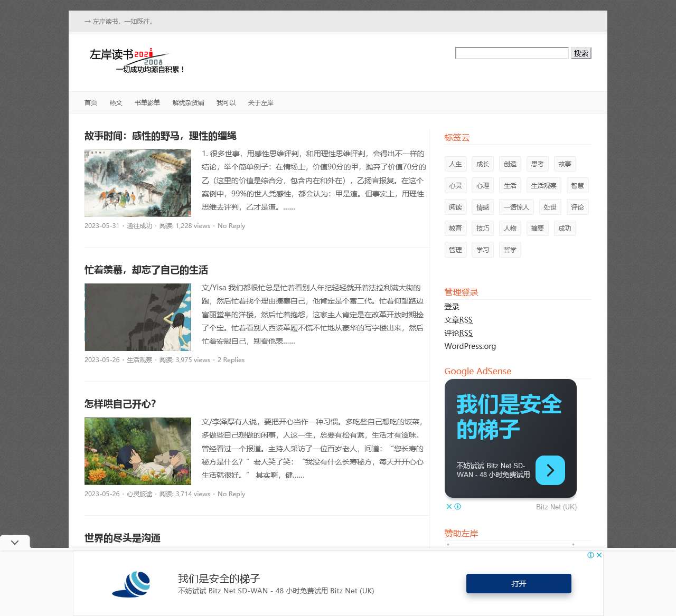
Task: Click the anime garden thumbnail of 怎样哄自己开心
Action: pyautogui.click(x=138, y=451)
